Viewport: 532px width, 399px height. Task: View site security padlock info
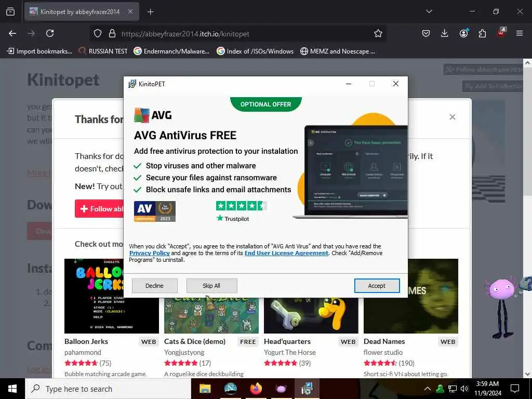pos(112,34)
